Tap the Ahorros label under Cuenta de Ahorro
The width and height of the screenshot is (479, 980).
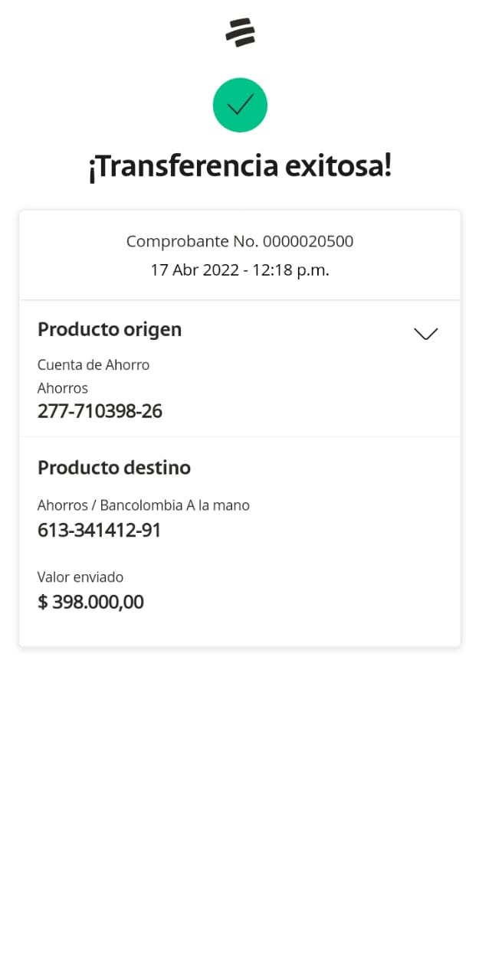click(x=63, y=388)
